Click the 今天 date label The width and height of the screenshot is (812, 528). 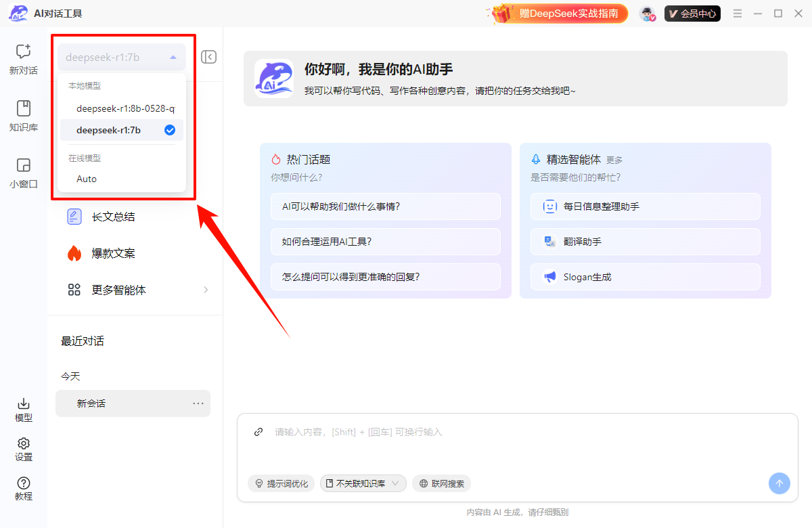[70, 376]
